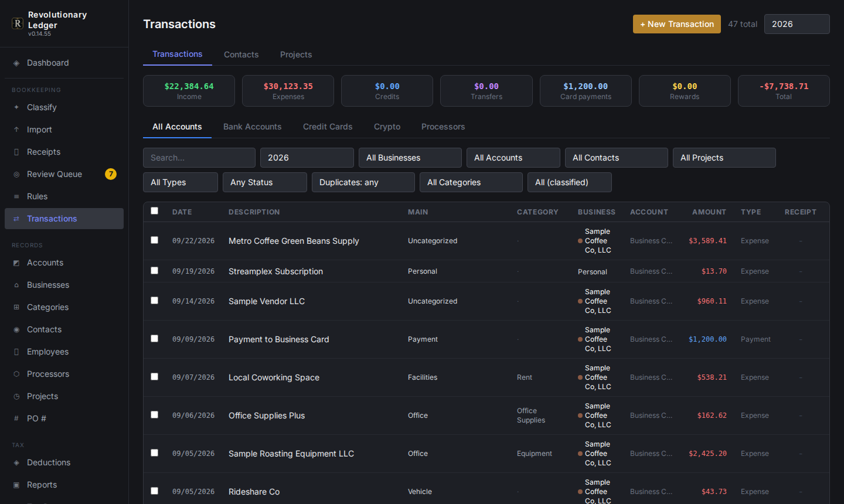Select the Bank Accounts tab
844x504 pixels.
point(252,127)
